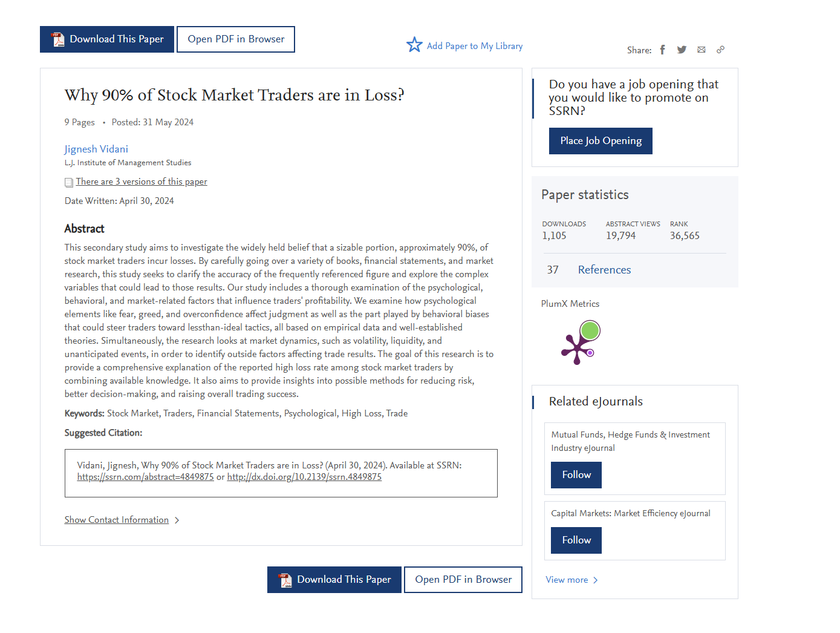Click the Facebook share icon

(662, 50)
